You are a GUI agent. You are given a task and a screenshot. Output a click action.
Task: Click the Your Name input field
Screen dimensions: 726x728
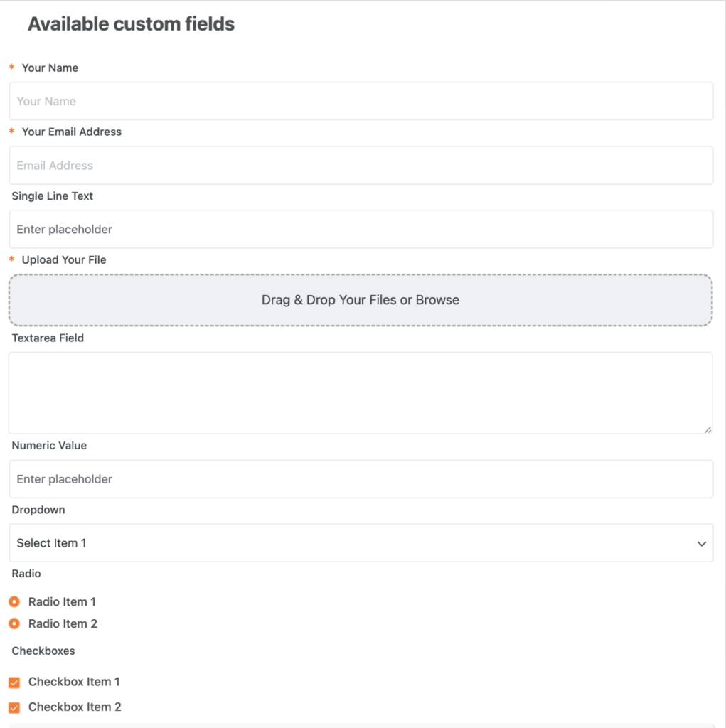click(361, 101)
